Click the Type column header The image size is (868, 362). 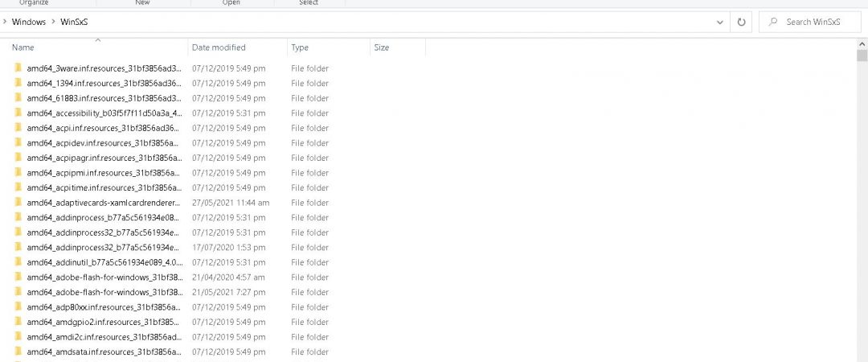(x=300, y=48)
